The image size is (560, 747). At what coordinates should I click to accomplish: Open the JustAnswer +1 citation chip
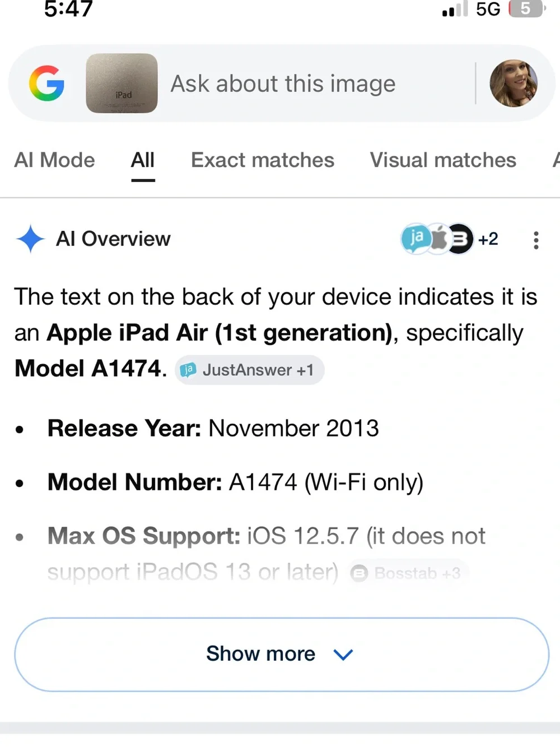coord(250,370)
